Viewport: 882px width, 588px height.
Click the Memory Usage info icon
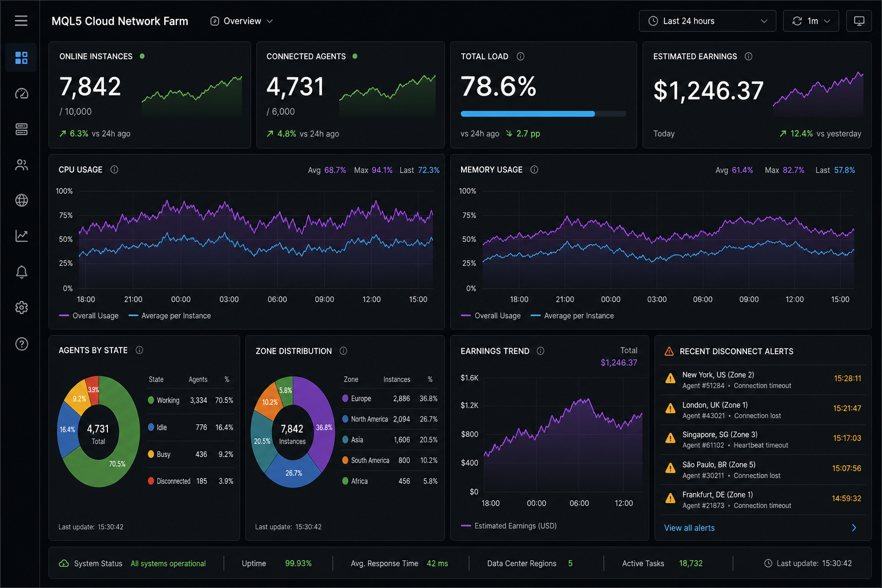point(534,169)
